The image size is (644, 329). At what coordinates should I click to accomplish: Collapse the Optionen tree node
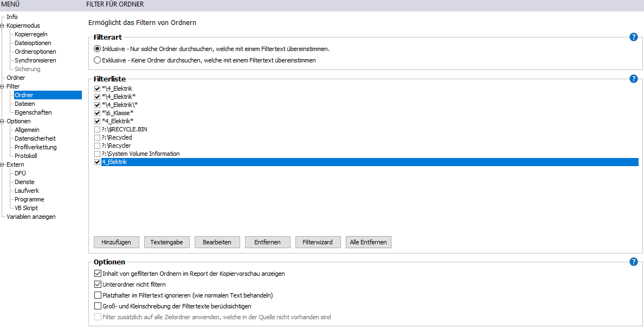pyautogui.click(x=3, y=121)
